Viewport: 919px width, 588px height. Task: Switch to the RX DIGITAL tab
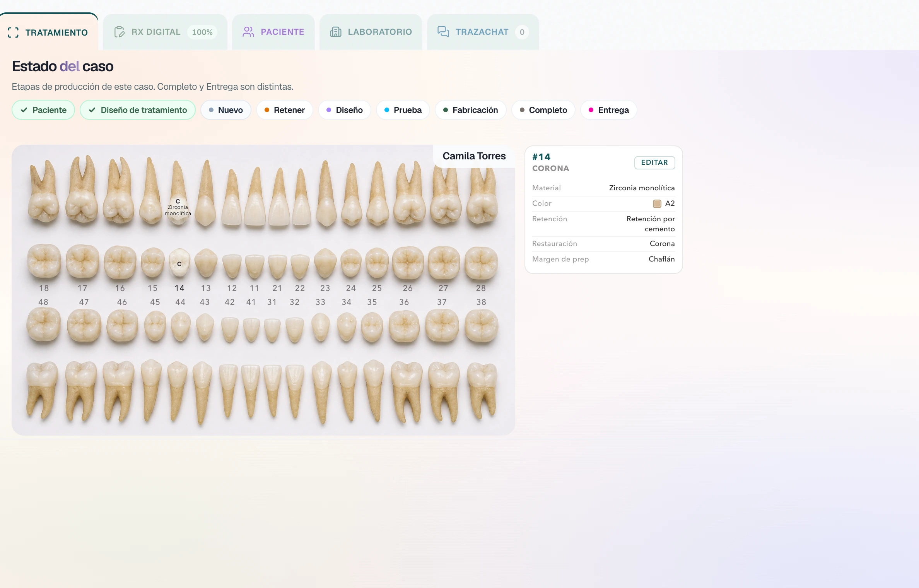coord(165,32)
